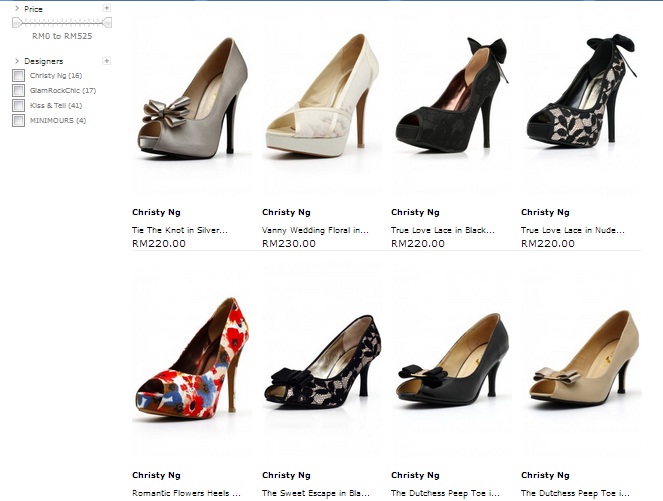Open 'Romantic Flowers Heels ...' product title
Viewport: 663px width, 501px height.
pyautogui.click(x=186, y=493)
